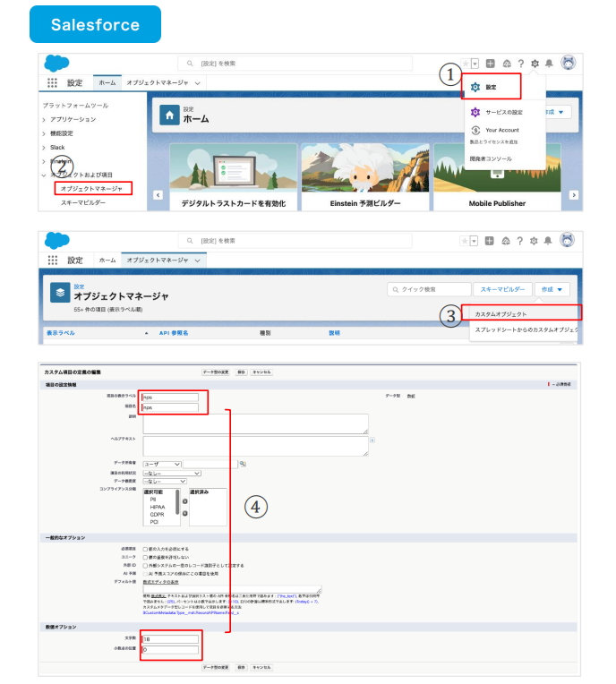Screen dimensions: 616x684
Task: Open the notifications bell in the Home setup screen
Action: pyautogui.click(x=549, y=64)
